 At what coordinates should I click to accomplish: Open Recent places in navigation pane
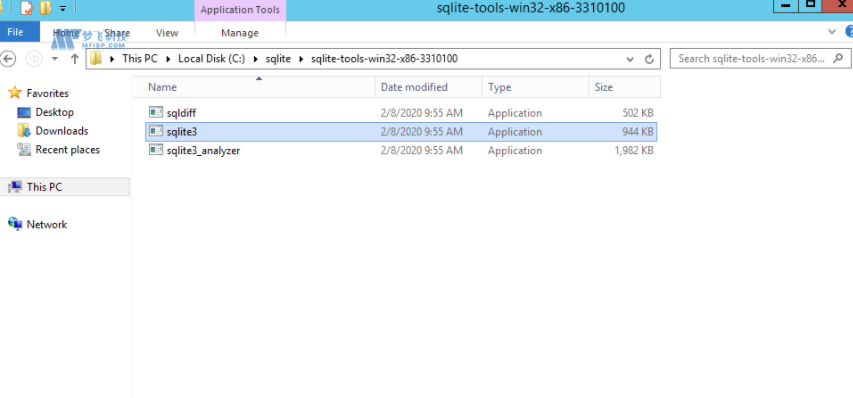point(67,150)
